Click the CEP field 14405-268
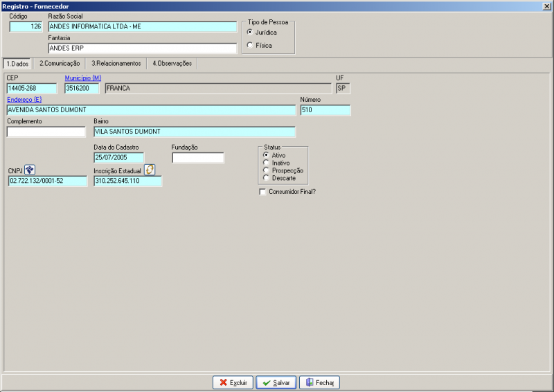554x392 pixels. click(32, 89)
